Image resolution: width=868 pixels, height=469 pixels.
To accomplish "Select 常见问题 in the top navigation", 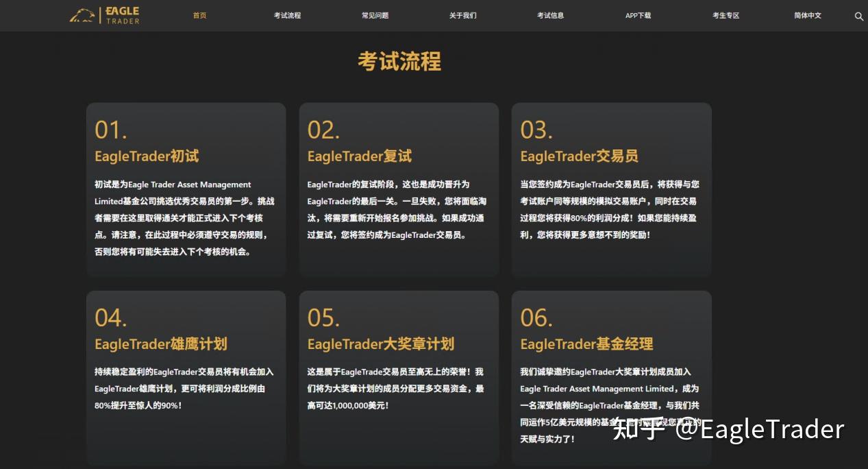I will pyautogui.click(x=375, y=15).
